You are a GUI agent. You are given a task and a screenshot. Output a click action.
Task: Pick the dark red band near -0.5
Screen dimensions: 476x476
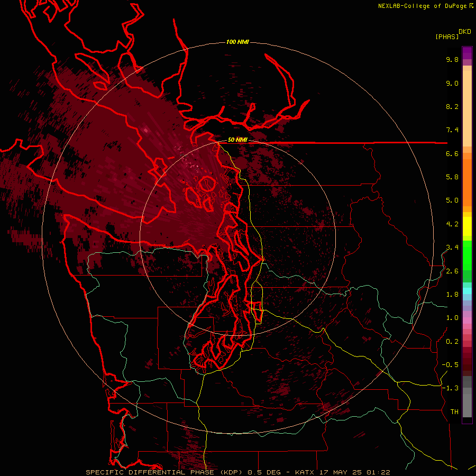(467, 364)
